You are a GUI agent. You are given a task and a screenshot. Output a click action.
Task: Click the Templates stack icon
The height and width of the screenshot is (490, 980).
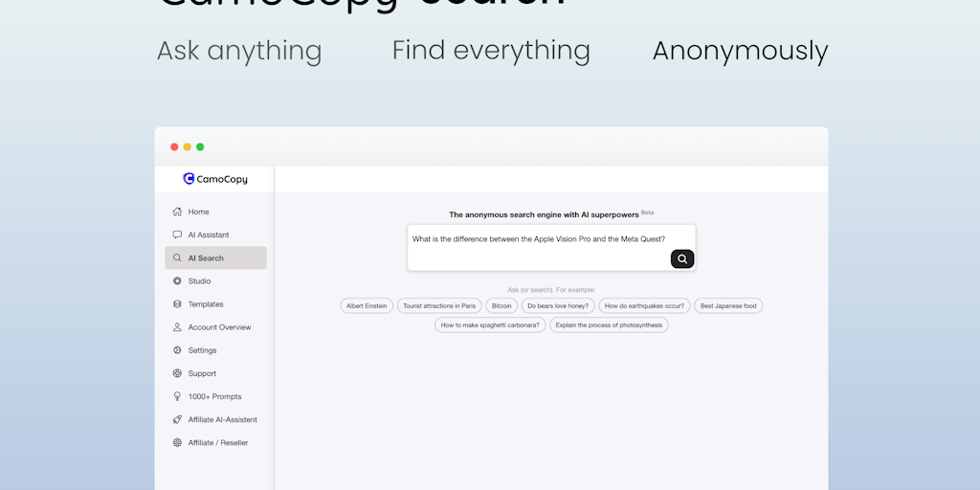(177, 304)
